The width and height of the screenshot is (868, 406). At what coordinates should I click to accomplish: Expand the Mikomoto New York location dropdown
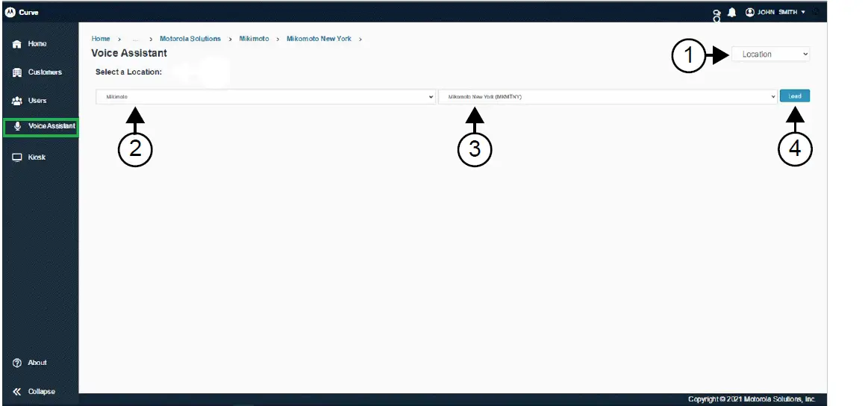608,97
